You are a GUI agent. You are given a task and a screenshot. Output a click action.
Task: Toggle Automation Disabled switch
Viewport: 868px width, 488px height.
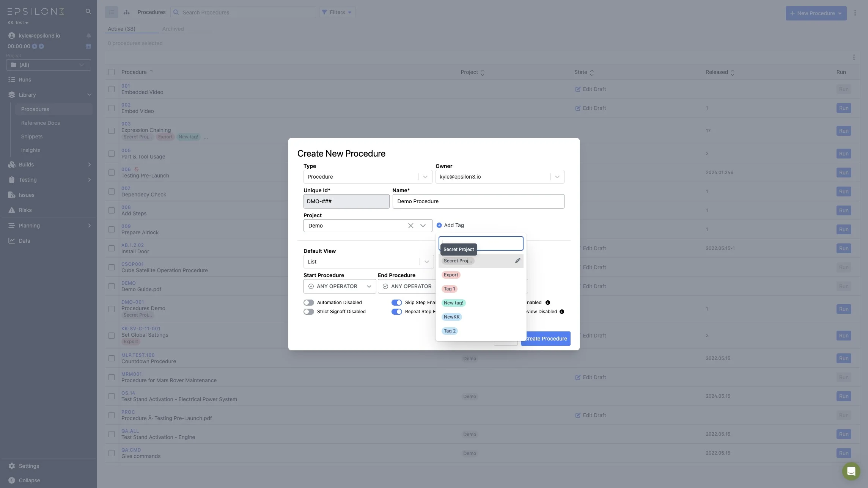pos(309,303)
